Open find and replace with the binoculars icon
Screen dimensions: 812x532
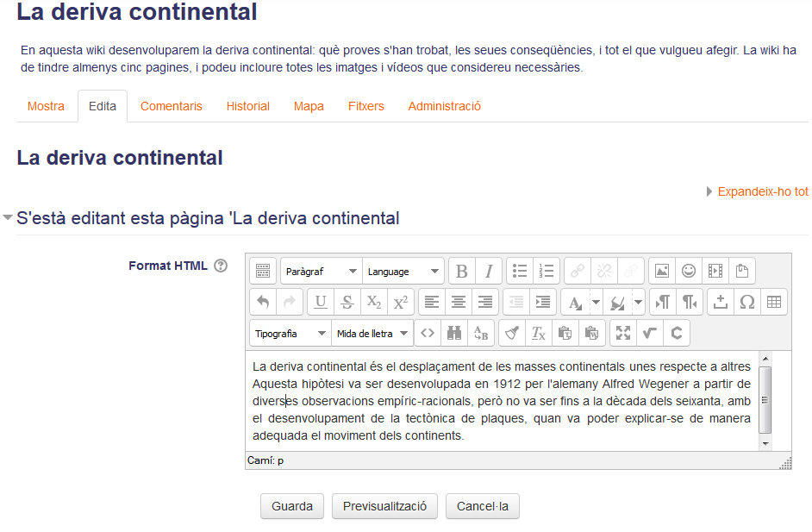[454, 333]
